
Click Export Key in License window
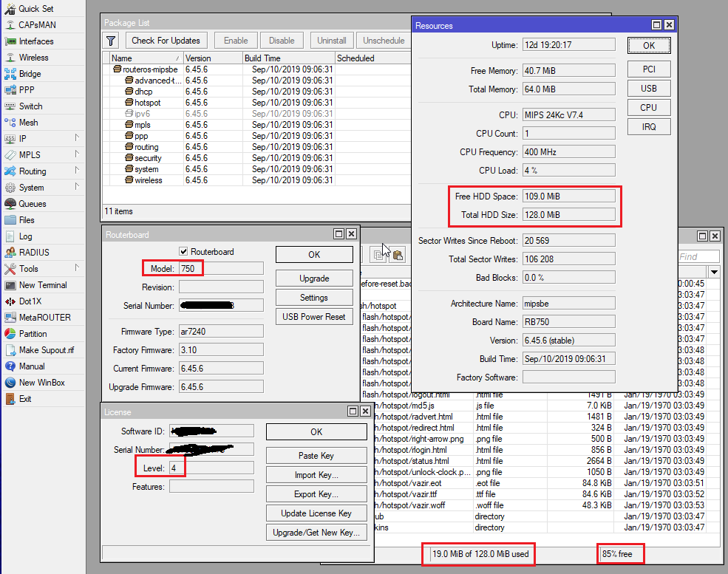(316, 494)
